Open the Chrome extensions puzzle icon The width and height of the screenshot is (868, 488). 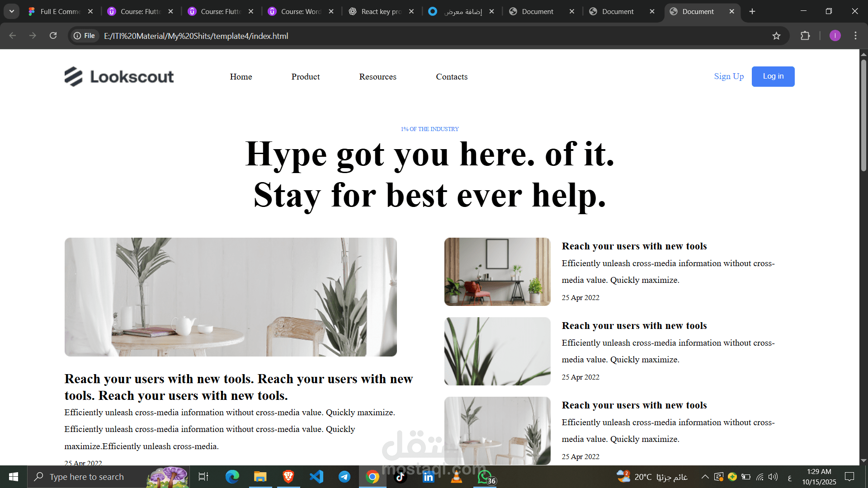coord(805,36)
